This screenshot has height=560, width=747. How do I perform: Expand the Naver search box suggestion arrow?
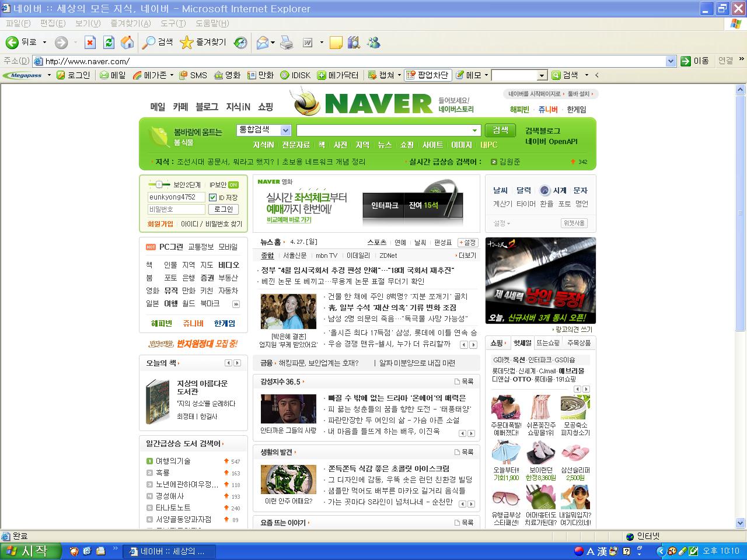474,131
